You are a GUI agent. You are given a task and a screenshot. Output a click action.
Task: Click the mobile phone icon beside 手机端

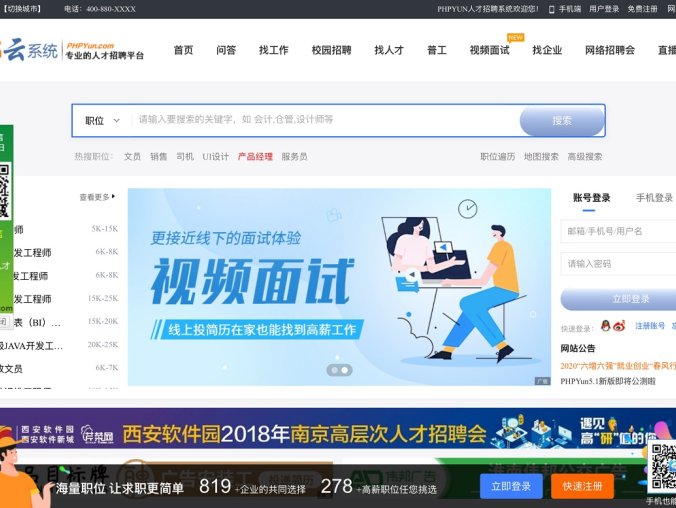[x=551, y=9]
